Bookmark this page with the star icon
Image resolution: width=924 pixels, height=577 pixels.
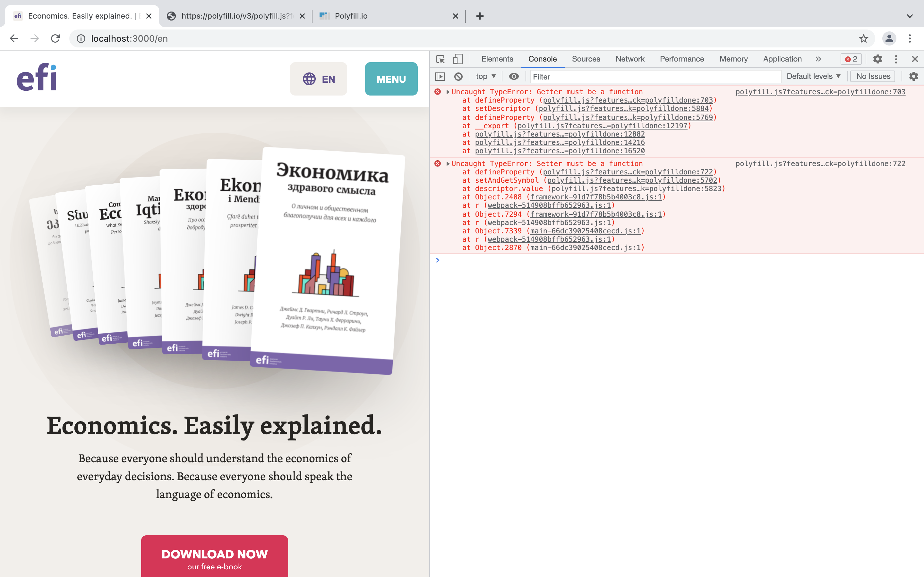(x=863, y=38)
